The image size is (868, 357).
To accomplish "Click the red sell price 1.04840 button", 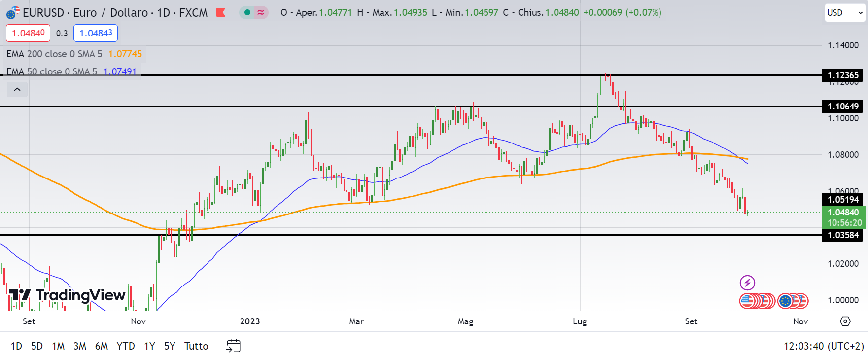I will pos(28,33).
